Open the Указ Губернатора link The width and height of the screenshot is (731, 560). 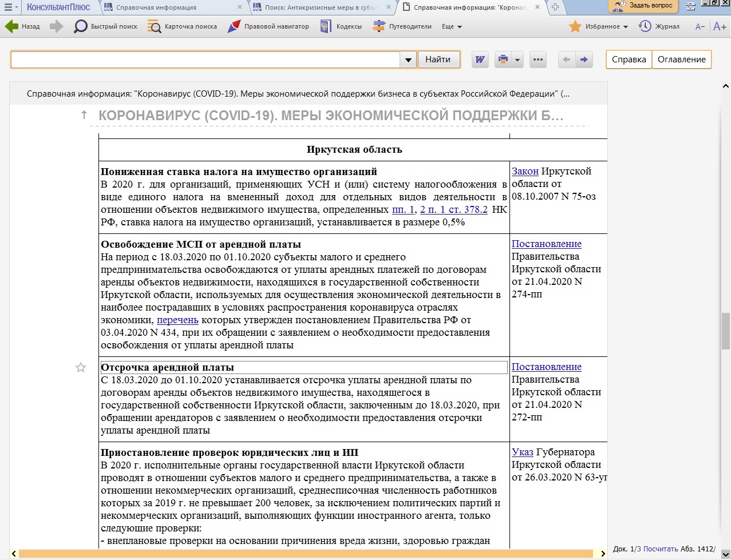522,452
